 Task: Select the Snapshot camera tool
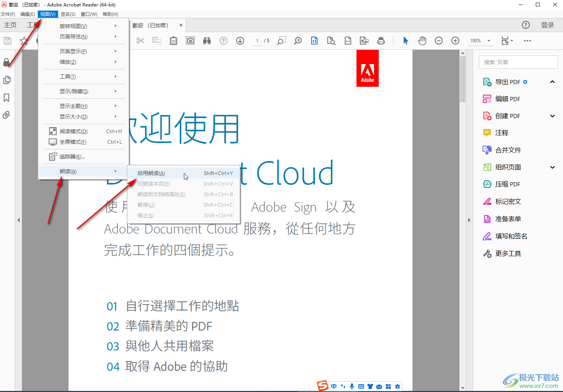pyautogui.click(x=190, y=41)
